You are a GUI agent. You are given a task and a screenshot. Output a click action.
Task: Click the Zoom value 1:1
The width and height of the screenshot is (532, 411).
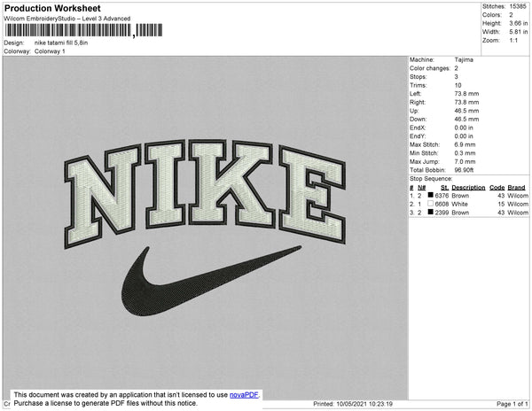click(x=513, y=41)
